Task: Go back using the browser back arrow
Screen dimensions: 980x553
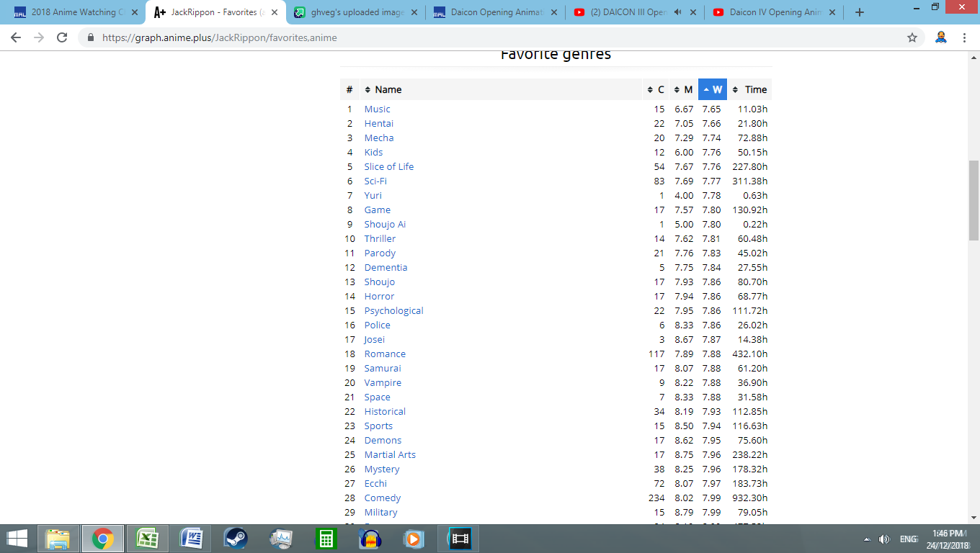Action: (16, 37)
